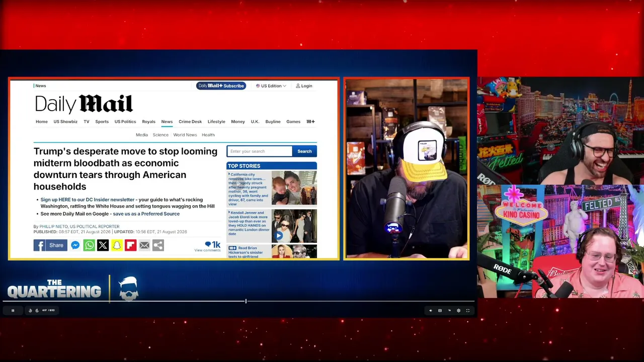
Task: Open the U.K. section
Action: pyautogui.click(x=255, y=122)
